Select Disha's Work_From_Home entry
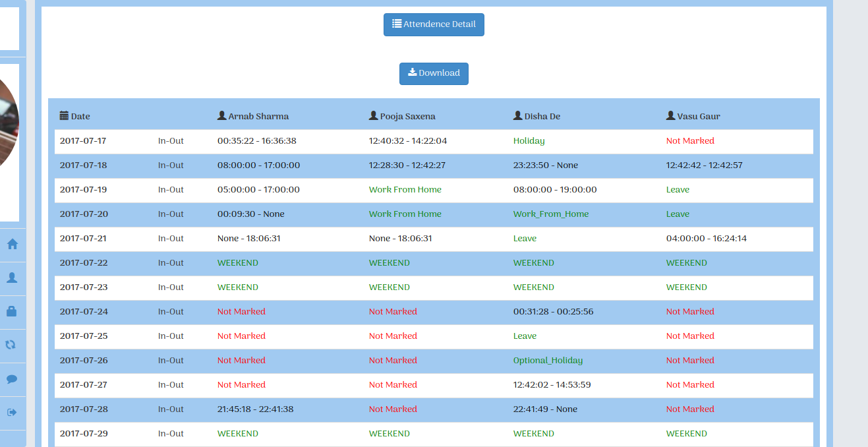The height and width of the screenshot is (447, 868). 551,214
